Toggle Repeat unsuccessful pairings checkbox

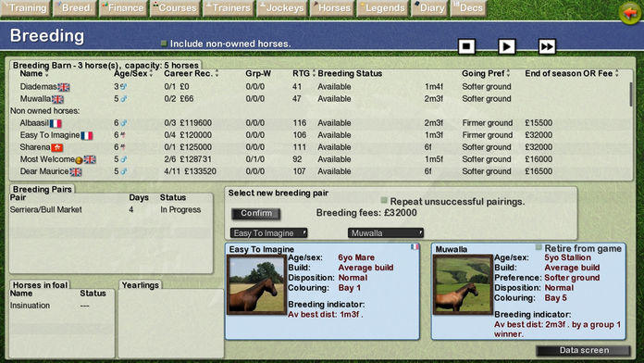pos(384,200)
